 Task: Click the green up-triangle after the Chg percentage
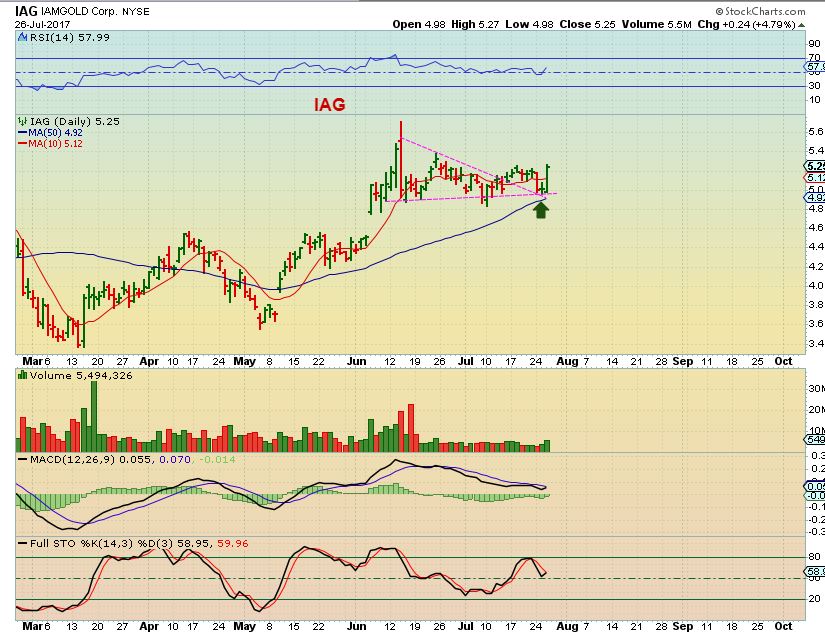[802, 25]
